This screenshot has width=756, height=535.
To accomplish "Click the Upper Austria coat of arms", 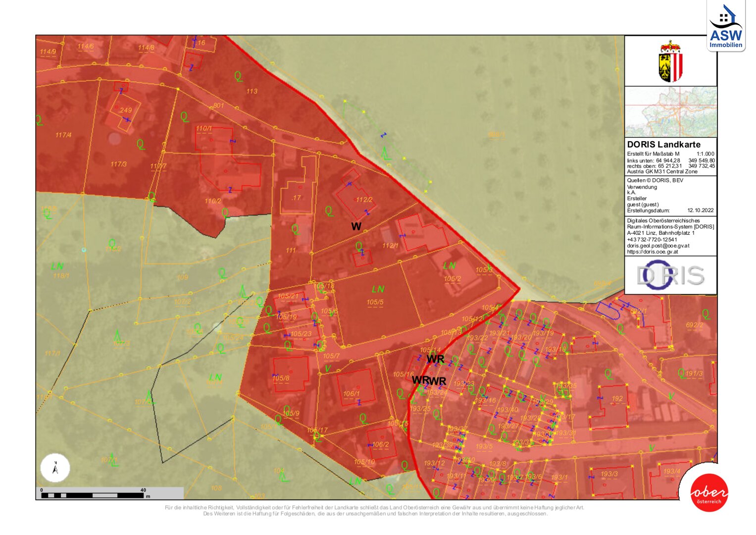I will (x=670, y=61).
